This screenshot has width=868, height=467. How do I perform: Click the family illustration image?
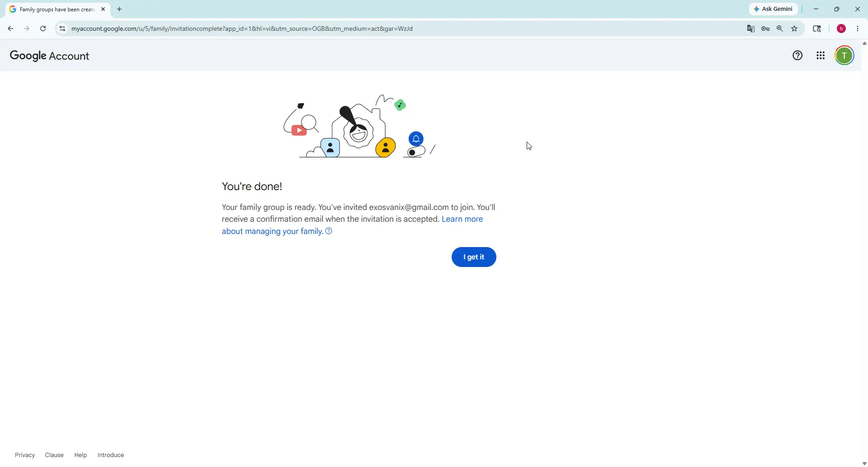(x=359, y=127)
